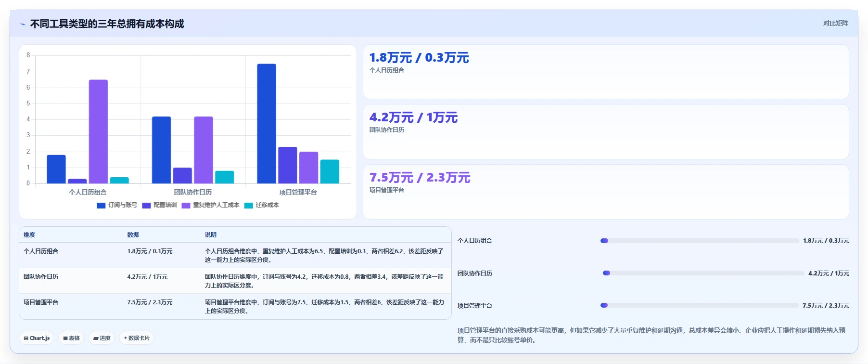This screenshot has width=868, height=364.
Task: Click the 维度 column header
Action: tap(29, 235)
